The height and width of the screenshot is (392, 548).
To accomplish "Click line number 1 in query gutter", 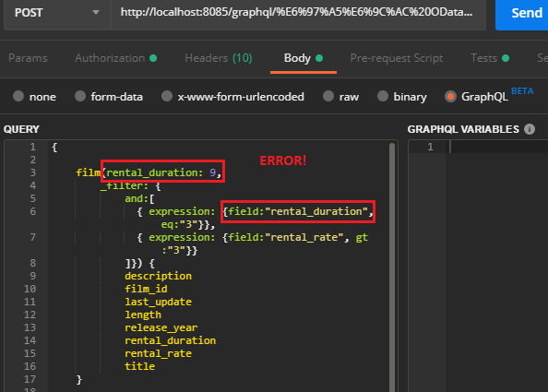I will coord(33,147).
